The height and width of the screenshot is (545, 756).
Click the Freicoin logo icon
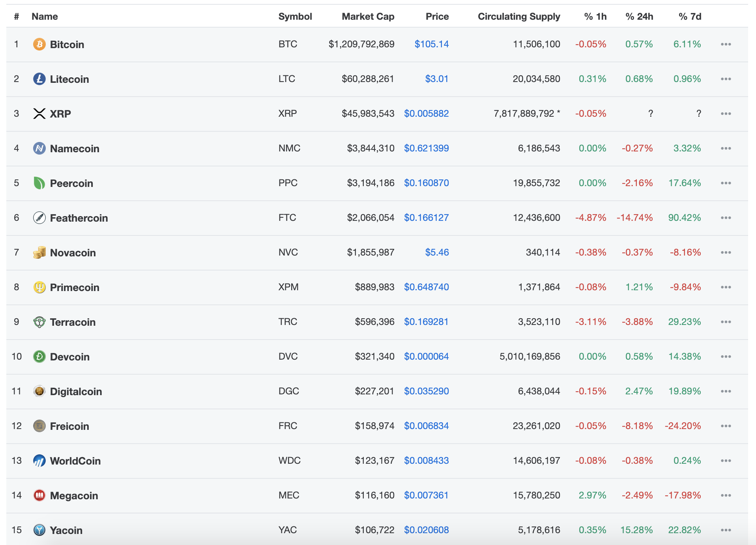click(x=39, y=426)
